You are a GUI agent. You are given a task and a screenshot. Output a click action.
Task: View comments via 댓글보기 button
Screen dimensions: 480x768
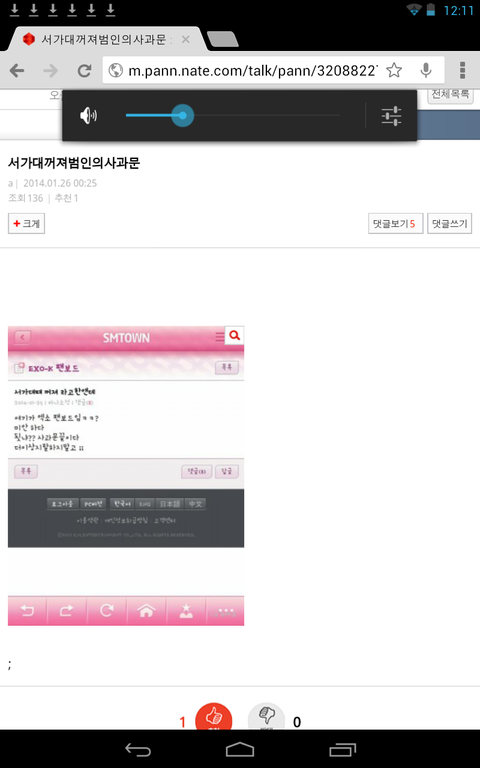coord(395,223)
